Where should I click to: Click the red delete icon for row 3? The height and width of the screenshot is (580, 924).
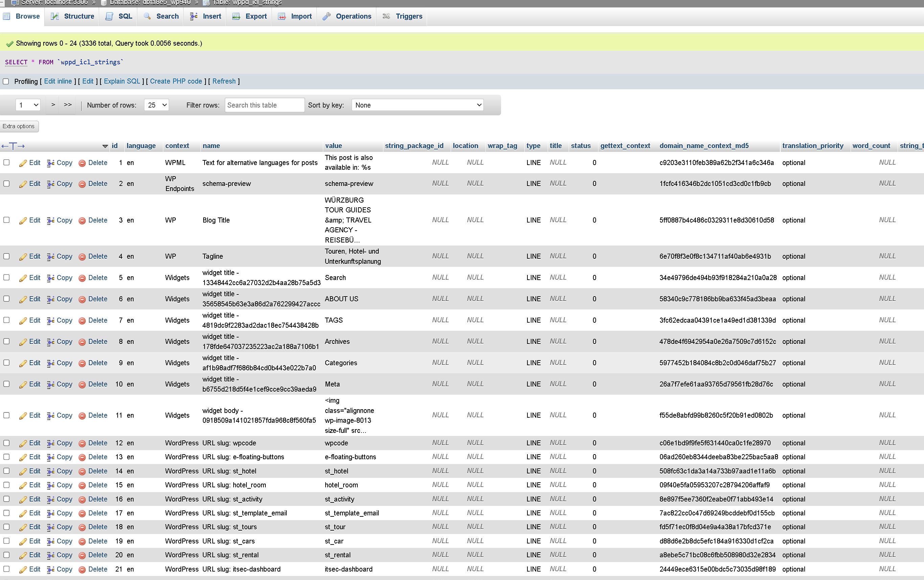pyautogui.click(x=82, y=221)
